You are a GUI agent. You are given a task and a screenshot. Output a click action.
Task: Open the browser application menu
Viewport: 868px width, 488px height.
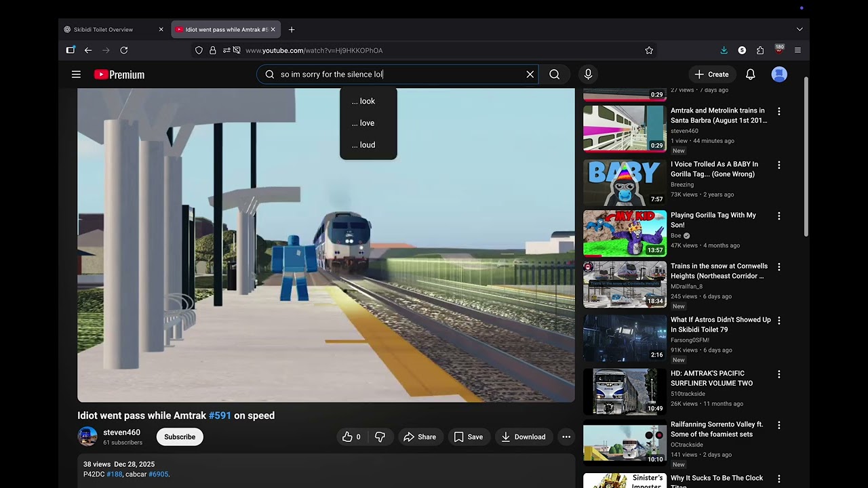pos(797,50)
